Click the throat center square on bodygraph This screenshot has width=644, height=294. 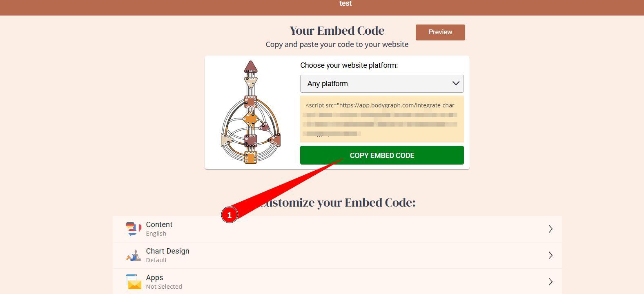tap(251, 102)
